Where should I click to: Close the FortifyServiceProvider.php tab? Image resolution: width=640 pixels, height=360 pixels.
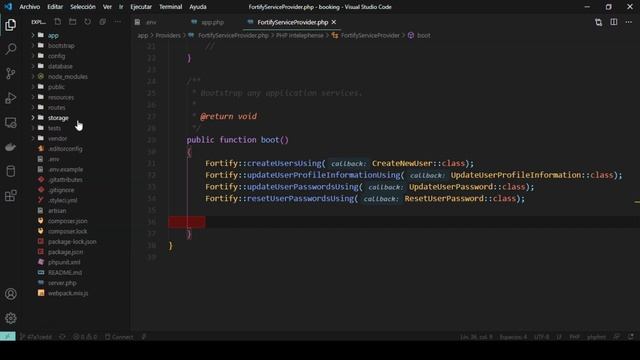click(334, 22)
